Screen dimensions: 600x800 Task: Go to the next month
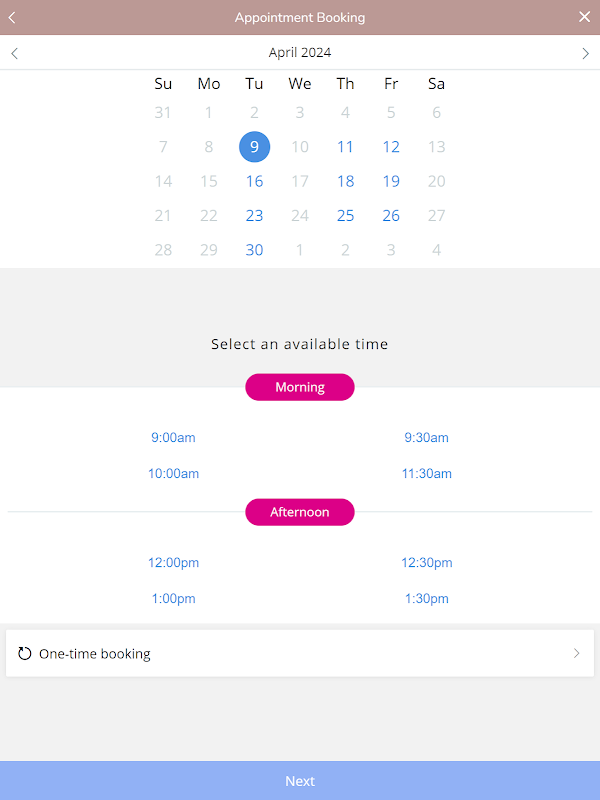tap(586, 53)
